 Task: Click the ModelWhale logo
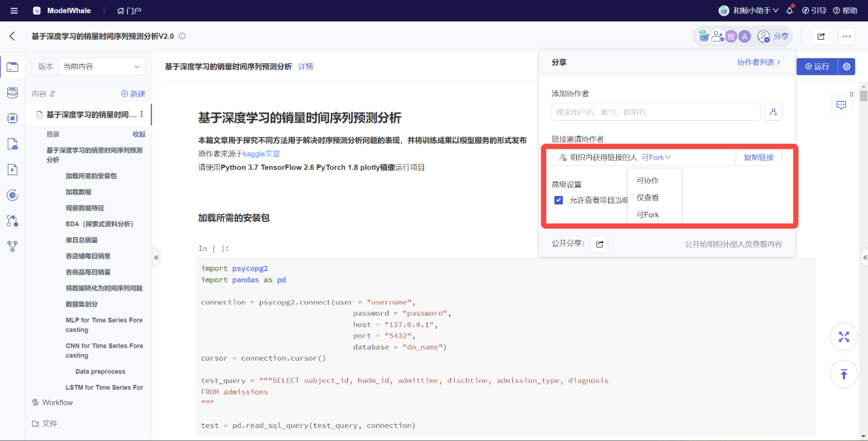[x=62, y=10]
